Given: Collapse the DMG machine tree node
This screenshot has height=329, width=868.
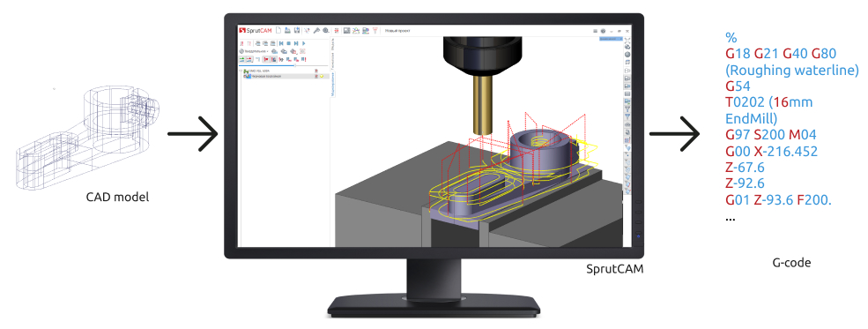Looking at the screenshot, I should click(x=241, y=71).
